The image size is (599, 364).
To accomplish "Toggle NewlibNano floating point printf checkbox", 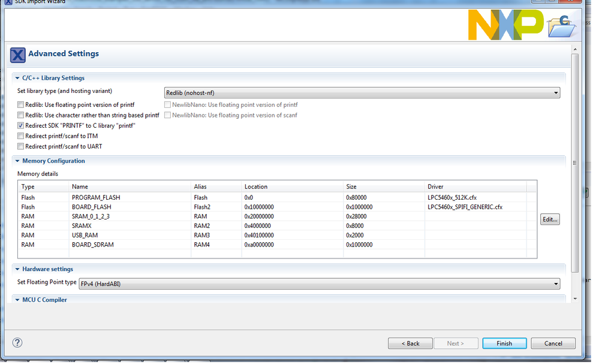I will coord(167,105).
